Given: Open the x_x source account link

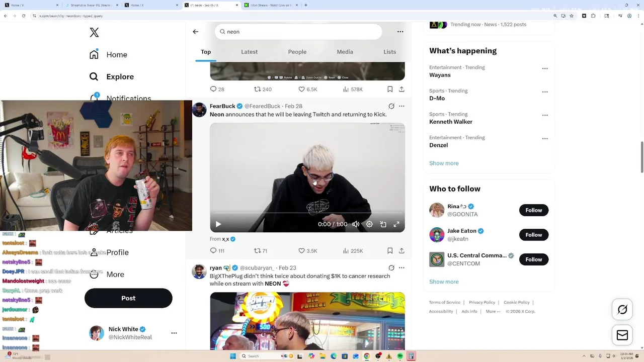Looking at the screenshot, I should [x=225, y=239].
